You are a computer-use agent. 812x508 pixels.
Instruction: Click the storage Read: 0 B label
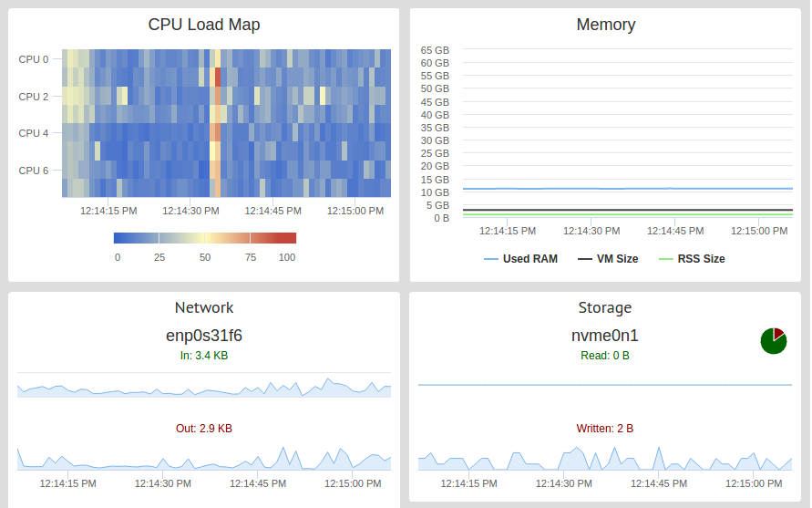(x=604, y=356)
